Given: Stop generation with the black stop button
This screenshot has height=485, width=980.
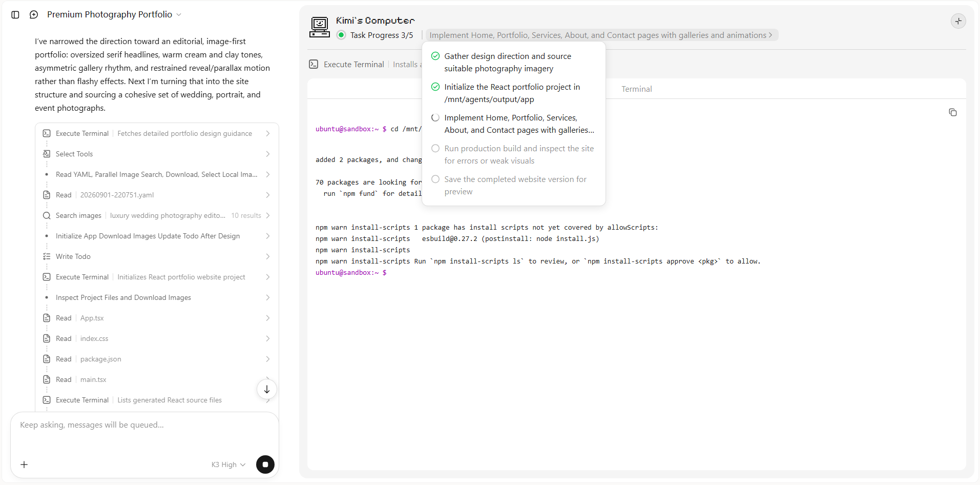Looking at the screenshot, I should coord(265,464).
